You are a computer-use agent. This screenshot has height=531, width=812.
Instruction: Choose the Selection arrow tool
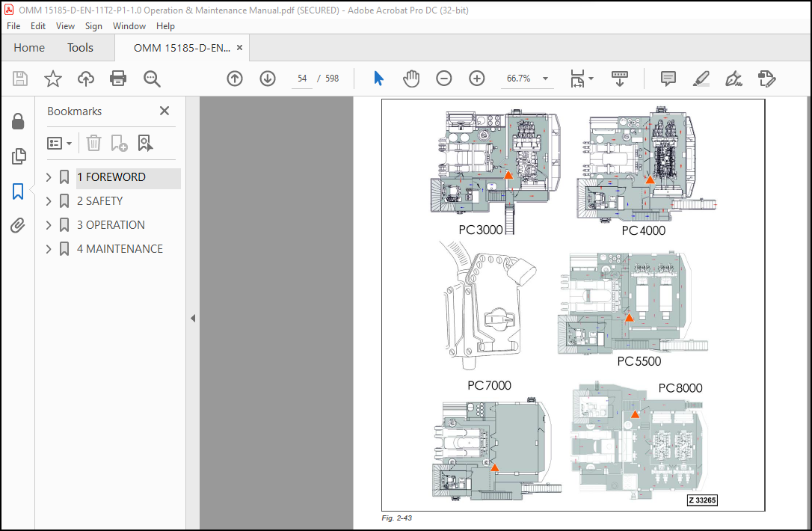tap(378, 79)
